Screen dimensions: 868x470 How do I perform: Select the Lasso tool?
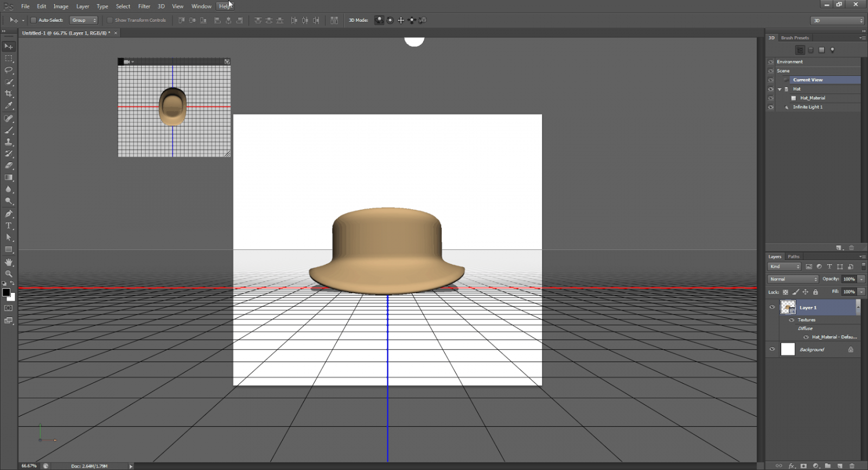point(9,70)
